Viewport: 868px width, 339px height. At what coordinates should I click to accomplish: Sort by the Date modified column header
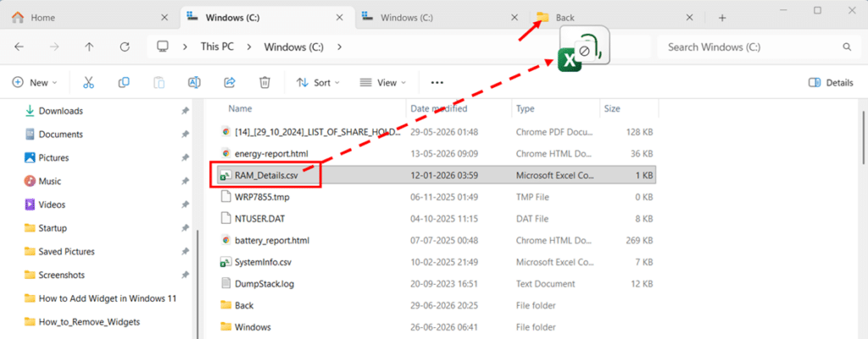[x=439, y=108]
